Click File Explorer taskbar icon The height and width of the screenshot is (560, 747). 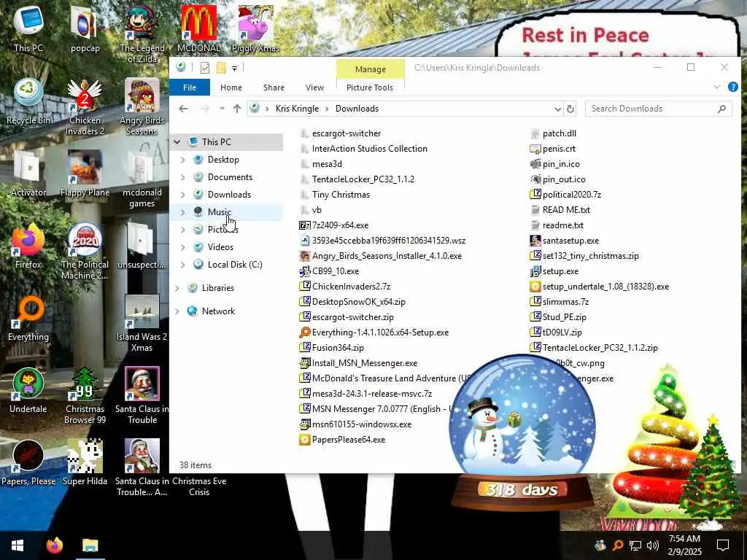pyautogui.click(x=90, y=545)
